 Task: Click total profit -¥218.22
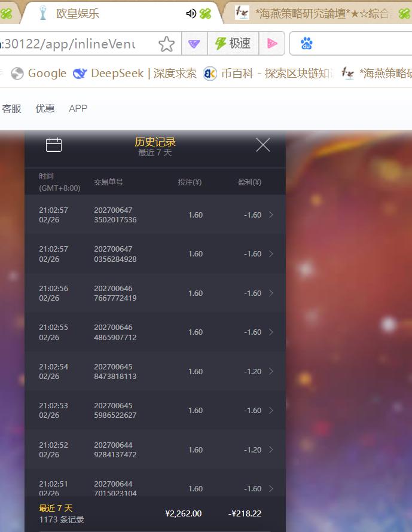coord(245,513)
